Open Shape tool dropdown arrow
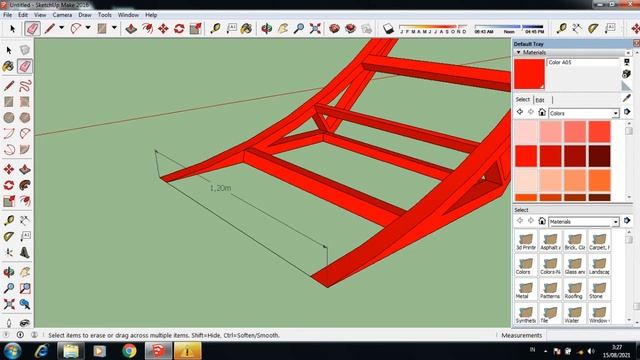The image size is (640, 360). coord(114,28)
